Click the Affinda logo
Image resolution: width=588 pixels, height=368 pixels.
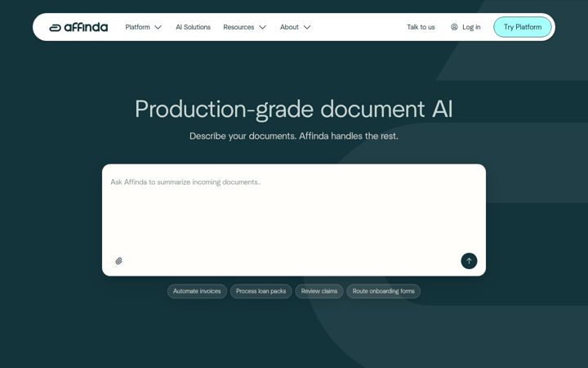pyautogui.click(x=78, y=28)
